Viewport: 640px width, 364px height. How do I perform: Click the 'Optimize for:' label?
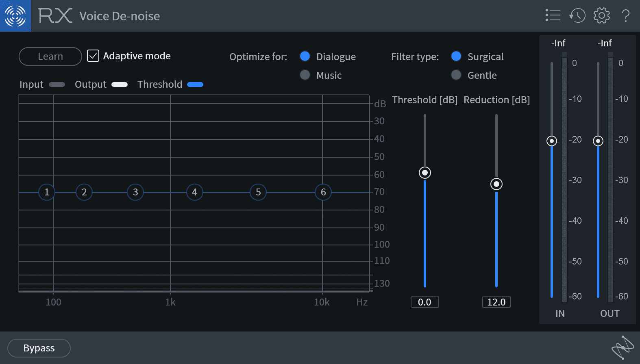pos(258,56)
